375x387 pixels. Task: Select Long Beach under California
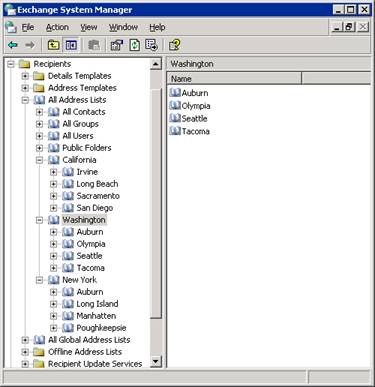coord(97,184)
